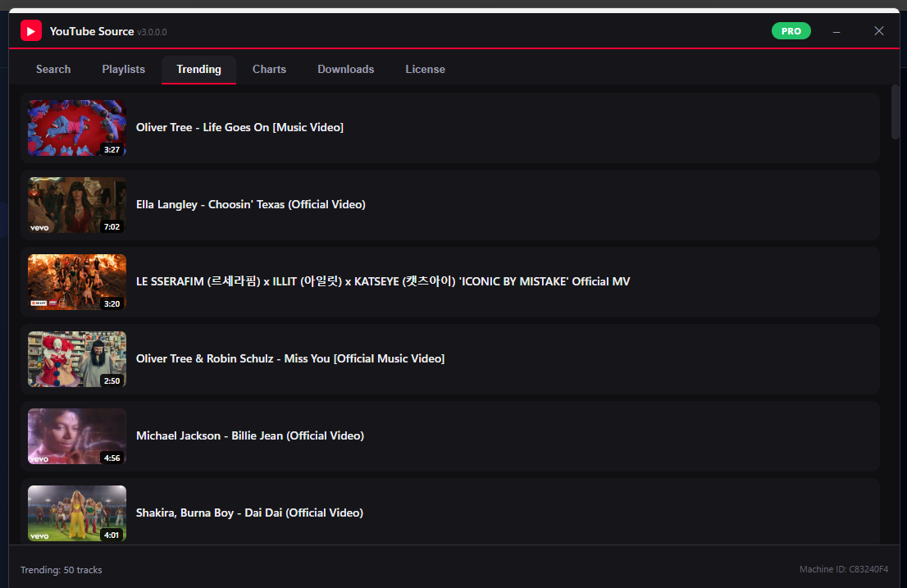The width and height of the screenshot is (907, 588).
Task: Click the ICONIC BY MISTAKE video thumbnail
Action: [77, 281]
